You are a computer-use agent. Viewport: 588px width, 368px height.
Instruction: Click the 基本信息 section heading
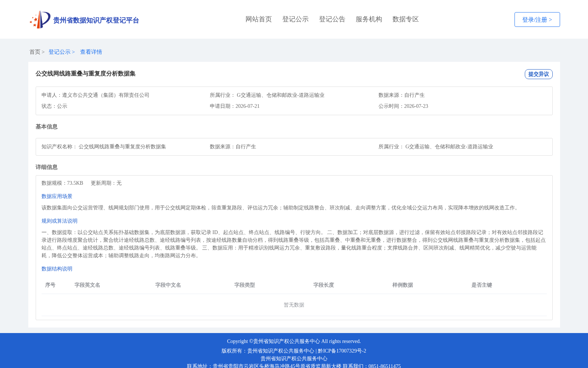[47, 127]
